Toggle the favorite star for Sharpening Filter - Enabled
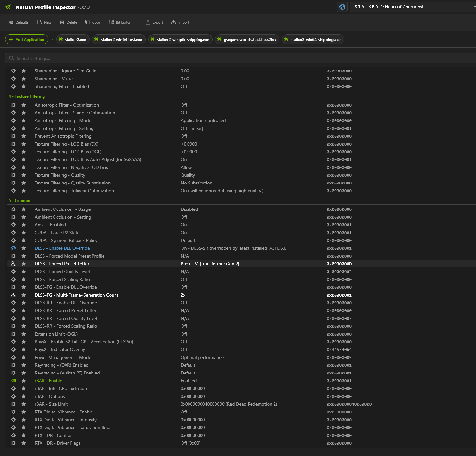The image size is (476, 456). [24, 86]
